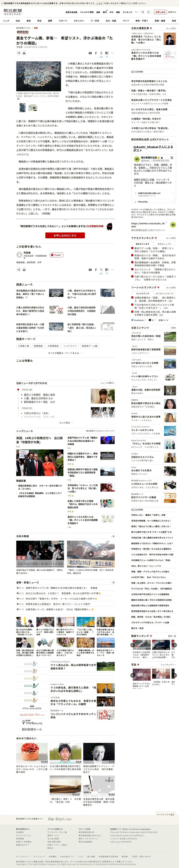
Task: Open 朝日新聞デジタルのトップページへ link
Action: pyautogui.click(x=100, y=431)
